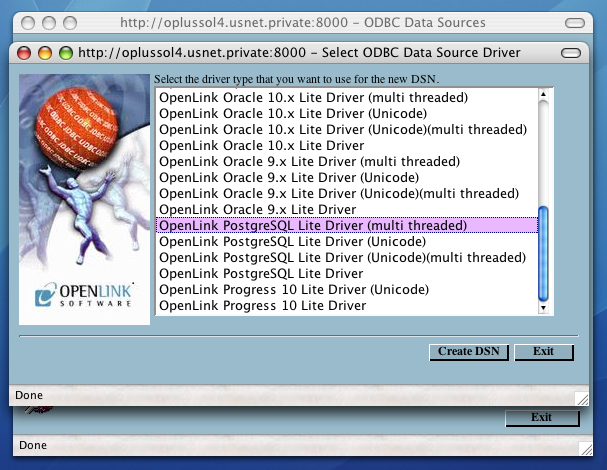
Task: Click the Create DSN button
Action: click(470, 352)
